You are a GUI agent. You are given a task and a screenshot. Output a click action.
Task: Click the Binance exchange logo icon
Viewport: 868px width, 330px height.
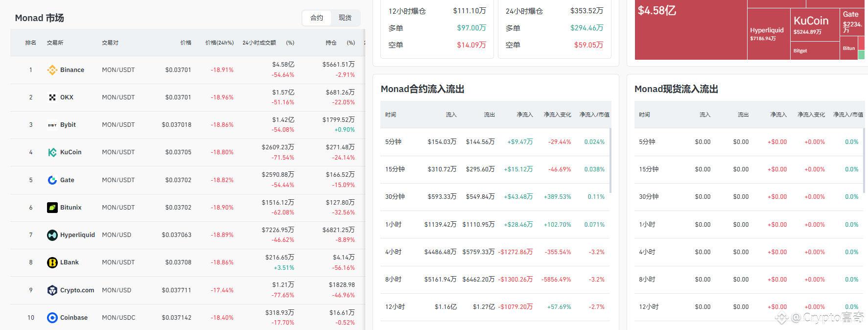(52, 70)
